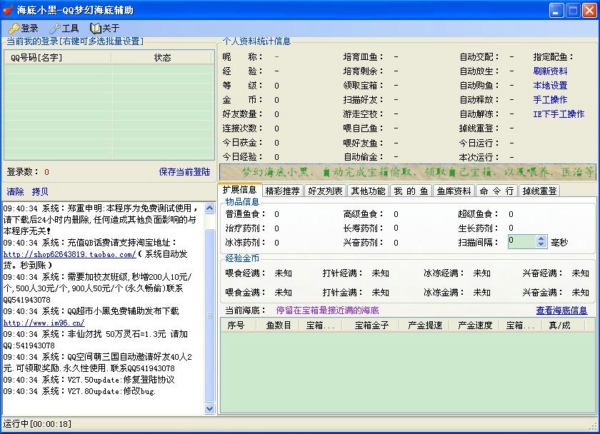Screen dimensions: 600x434
Task: Click the log scrollbar down arrow
Action: pos(210,409)
